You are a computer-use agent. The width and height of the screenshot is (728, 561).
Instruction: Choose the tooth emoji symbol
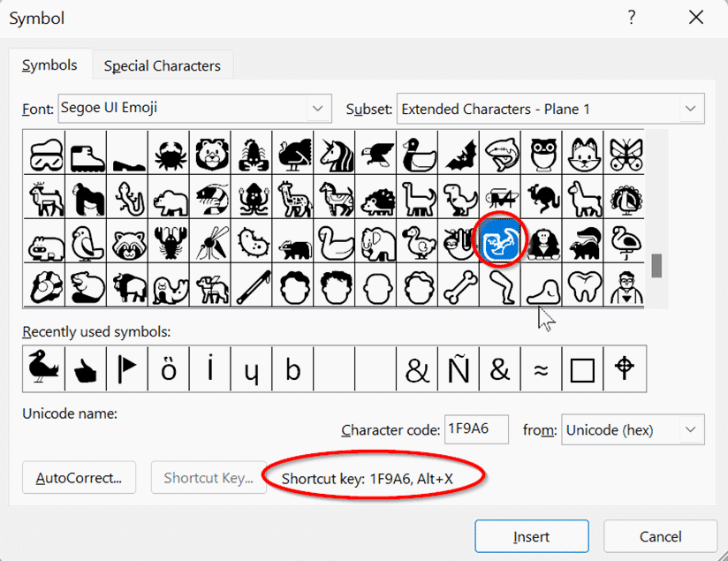tap(583, 285)
